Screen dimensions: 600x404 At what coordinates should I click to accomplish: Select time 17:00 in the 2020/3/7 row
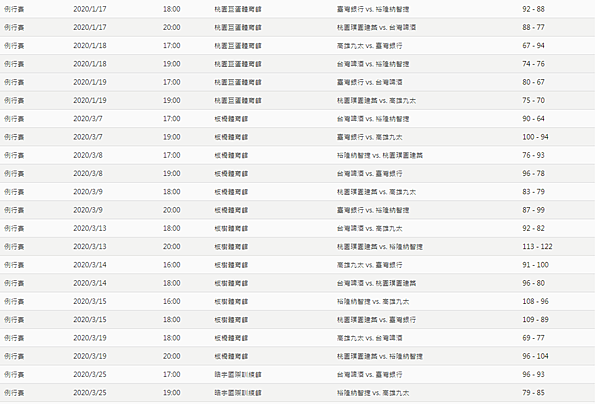(171, 119)
